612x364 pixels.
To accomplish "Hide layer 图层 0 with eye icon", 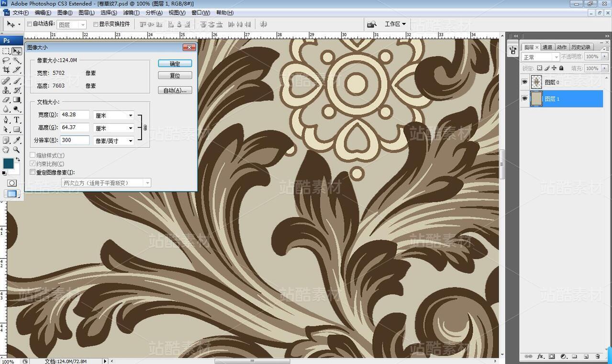I will click(x=524, y=82).
